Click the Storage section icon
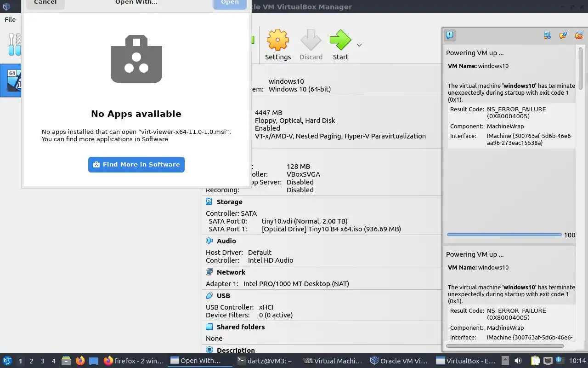588x368 pixels. click(x=209, y=201)
